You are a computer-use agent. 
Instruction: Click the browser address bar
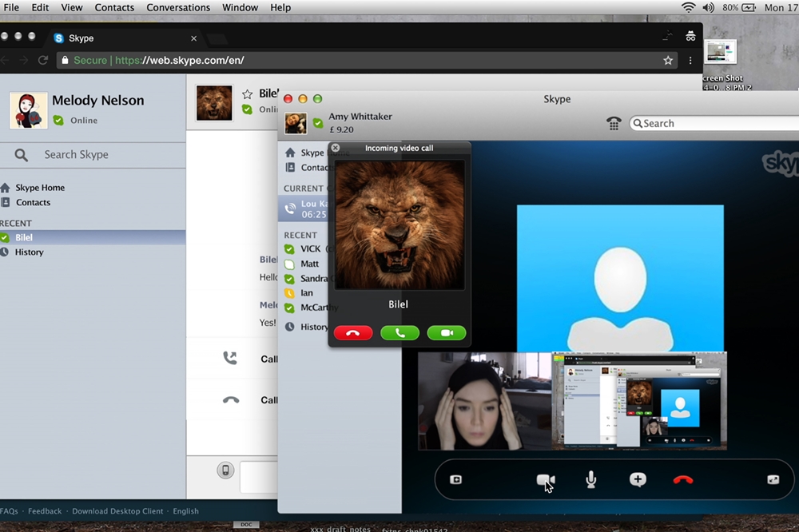[367, 60]
